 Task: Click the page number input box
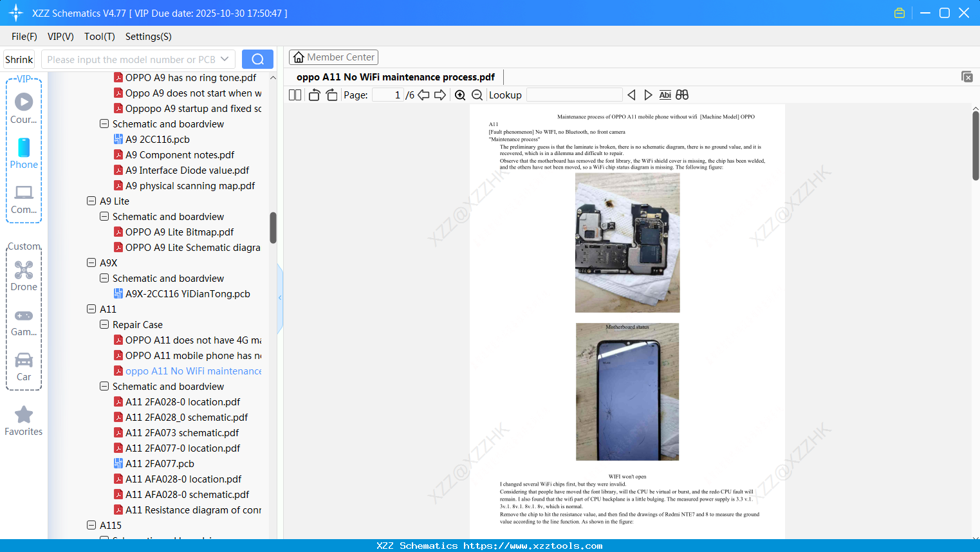388,95
